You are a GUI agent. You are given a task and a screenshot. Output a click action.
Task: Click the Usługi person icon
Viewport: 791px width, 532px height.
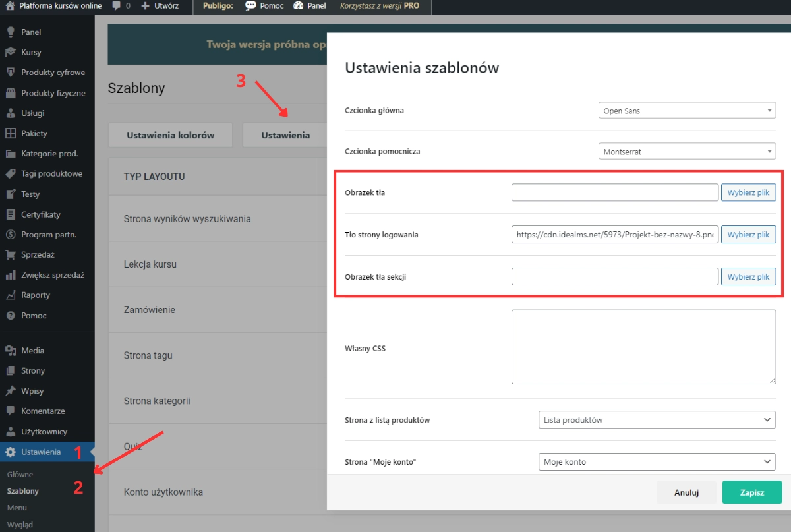pyautogui.click(x=10, y=113)
